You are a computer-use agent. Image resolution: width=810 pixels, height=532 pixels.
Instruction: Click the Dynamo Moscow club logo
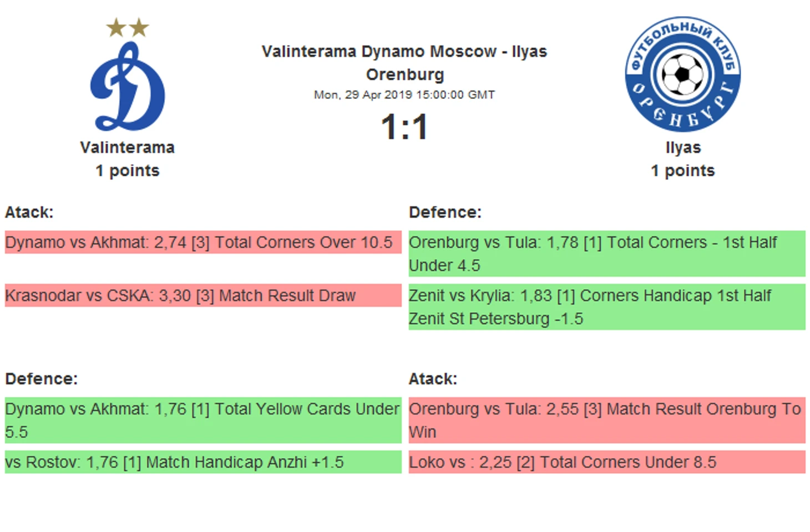128,87
